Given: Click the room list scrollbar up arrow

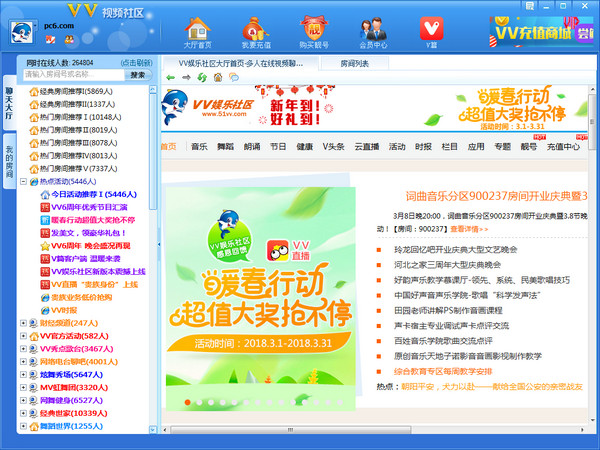Looking at the screenshot, I should 153,89.
